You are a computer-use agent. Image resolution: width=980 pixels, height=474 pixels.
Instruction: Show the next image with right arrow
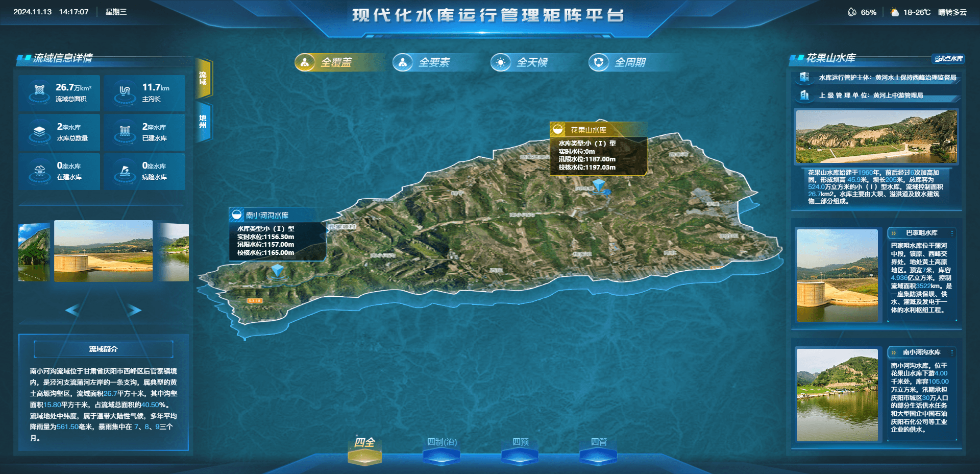(x=134, y=310)
